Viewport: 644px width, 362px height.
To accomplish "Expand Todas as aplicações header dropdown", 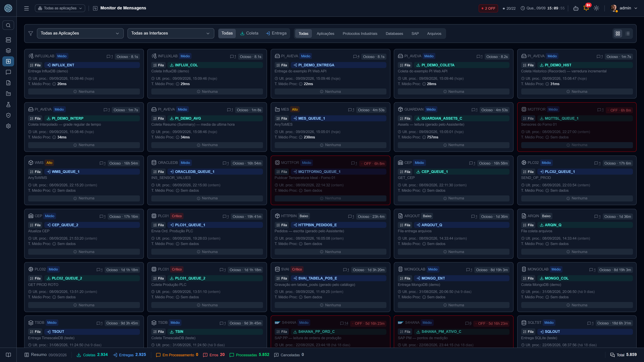I will point(60,8).
